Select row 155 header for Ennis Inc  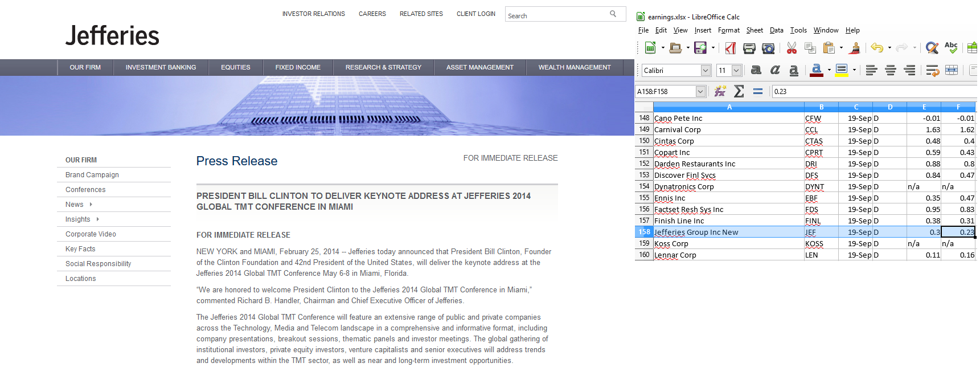644,198
